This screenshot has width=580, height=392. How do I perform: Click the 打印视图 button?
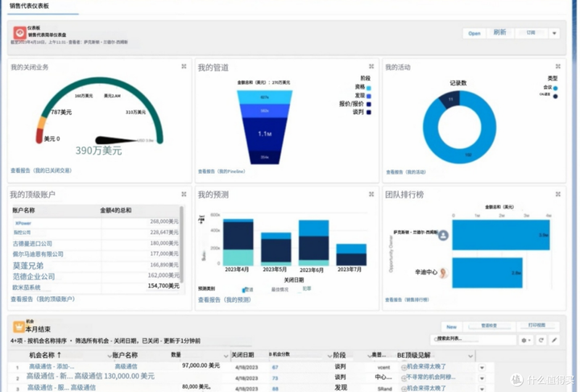(536, 325)
